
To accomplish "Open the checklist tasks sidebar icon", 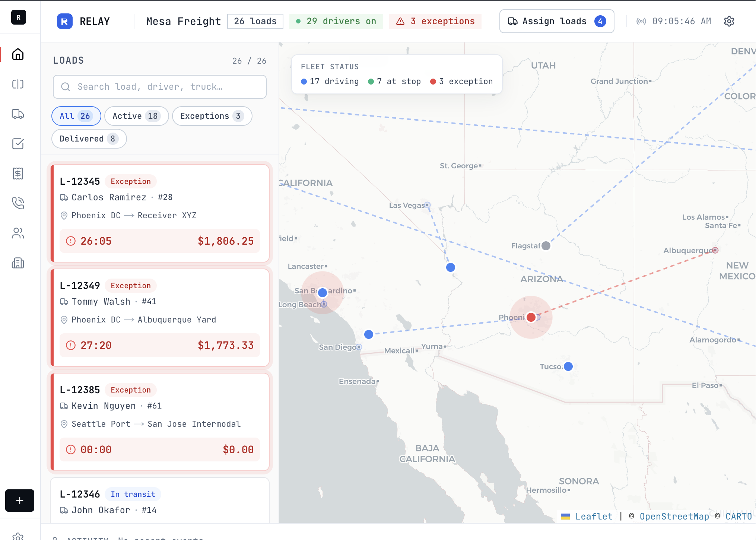I will (18, 144).
